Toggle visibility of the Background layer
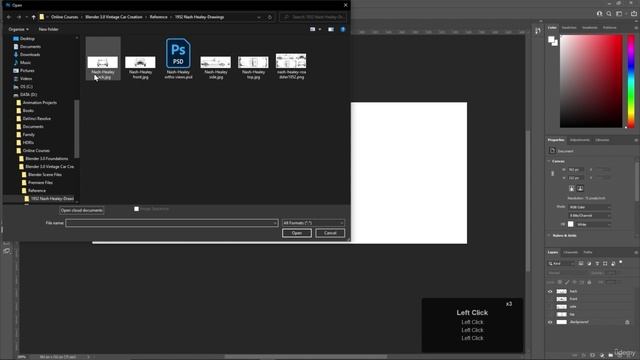This screenshot has width=640, height=360. coord(550,322)
